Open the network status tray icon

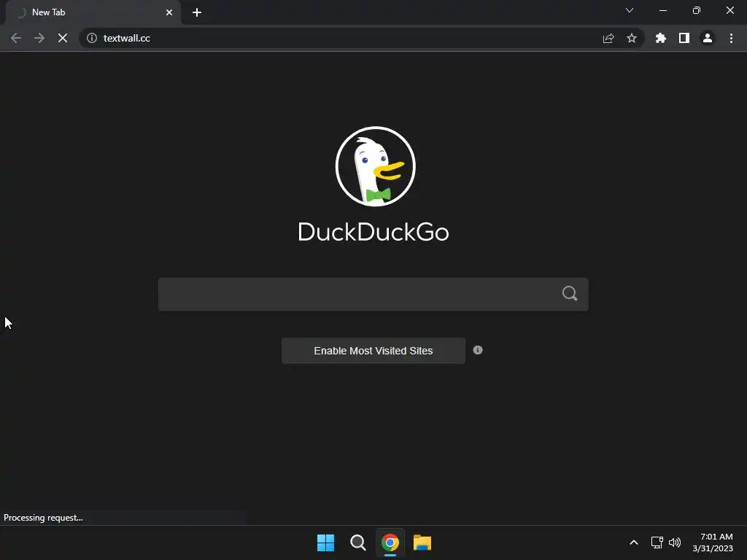[657, 542]
